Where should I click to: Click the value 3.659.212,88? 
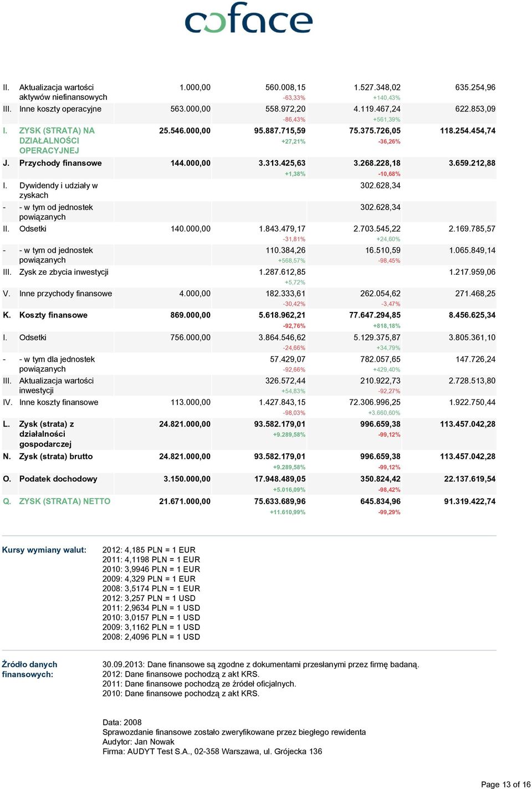[x=472, y=163]
